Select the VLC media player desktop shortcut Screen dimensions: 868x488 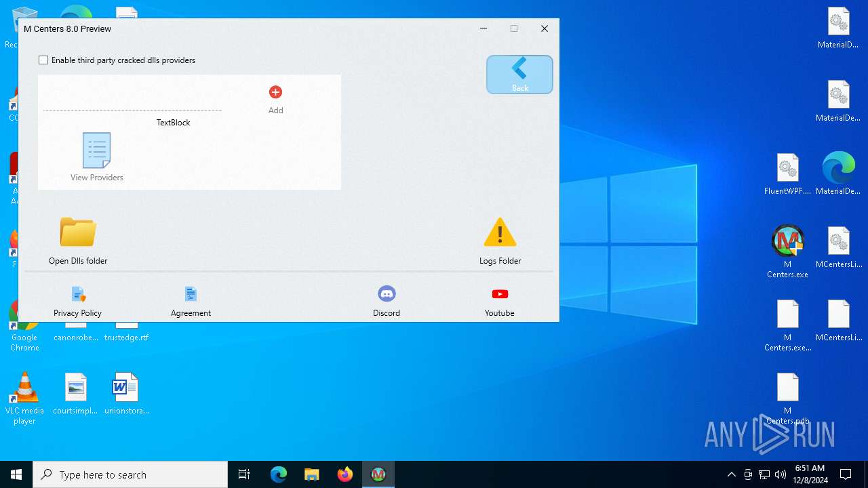coord(24,399)
